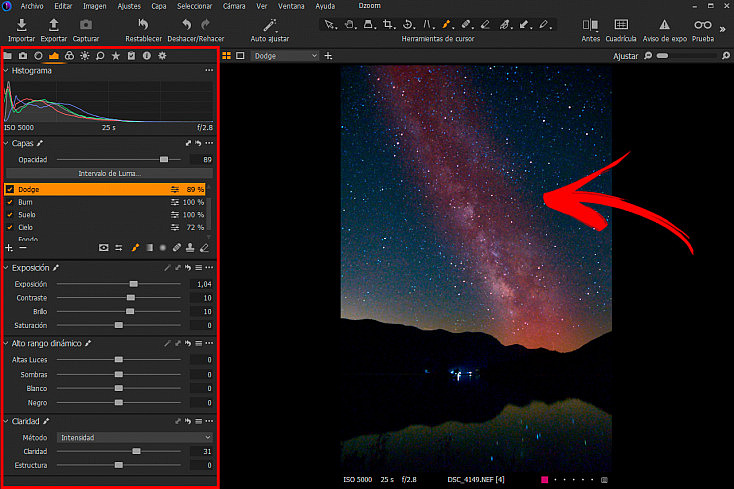
Task: Click the Capturar camera icon
Action: click(x=86, y=24)
